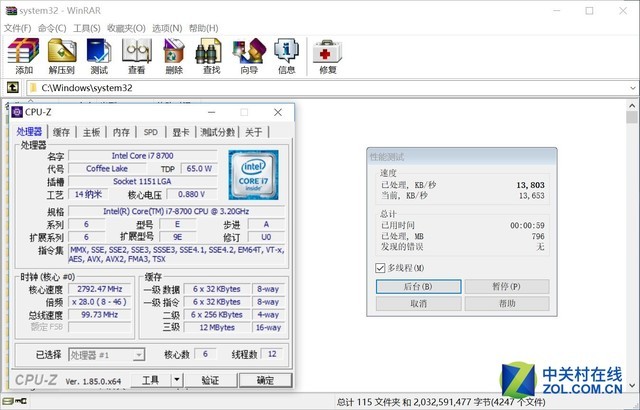The width and height of the screenshot is (640, 410).
Task: Click the 2792.47 MHz core speed value
Action: (x=100, y=289)
